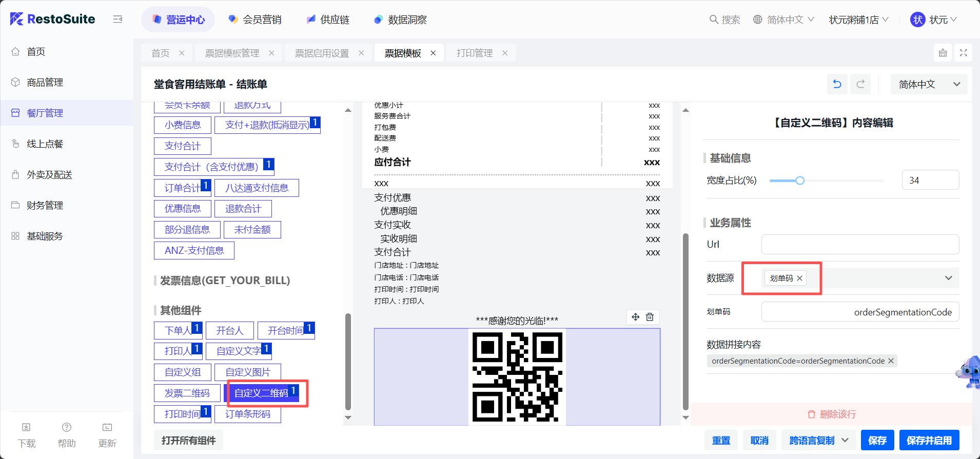
Task: Click the undo arrow icon
Action: [837, 84]
